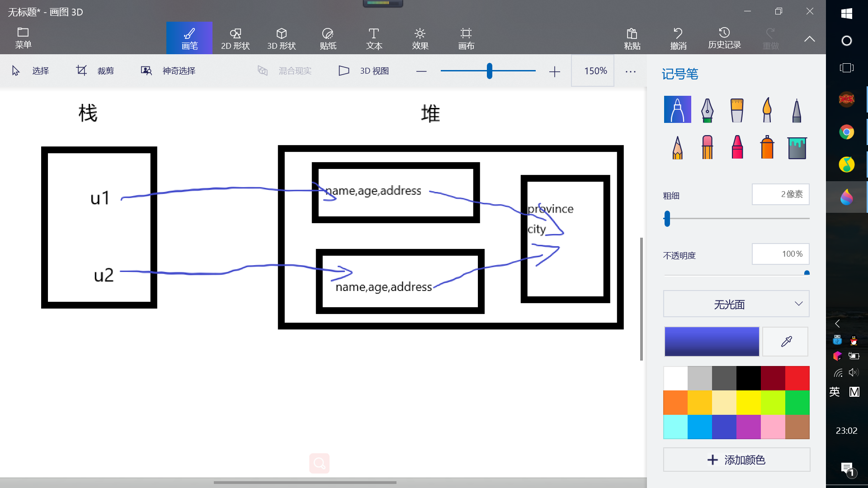Select the calligraphy pen tool

point(707,110)
